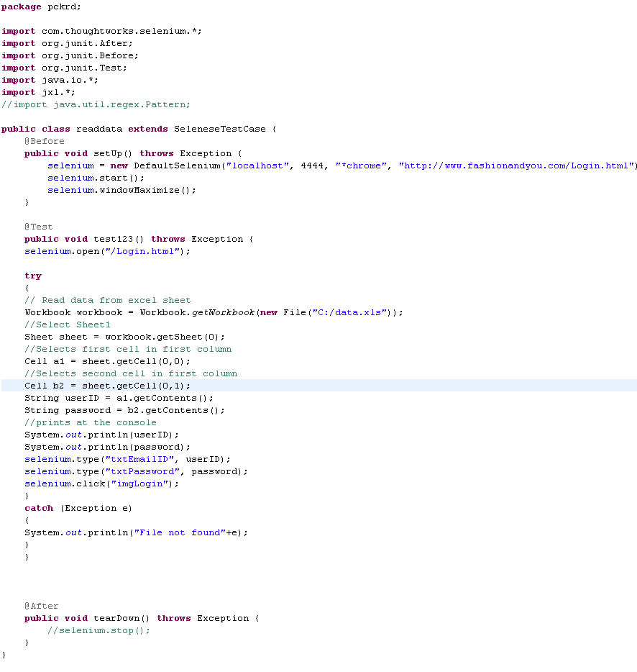Click 'import org.junit.Test;' line
Image resolution: width=637 pixels, height=672 pixels.
(x=64, y=68)
